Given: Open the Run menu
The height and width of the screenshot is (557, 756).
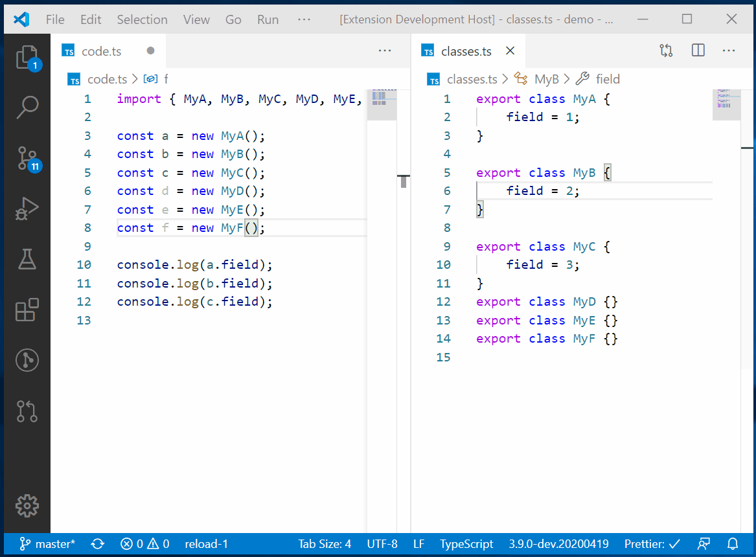Looking at the screenshot, I should [268, 19].
